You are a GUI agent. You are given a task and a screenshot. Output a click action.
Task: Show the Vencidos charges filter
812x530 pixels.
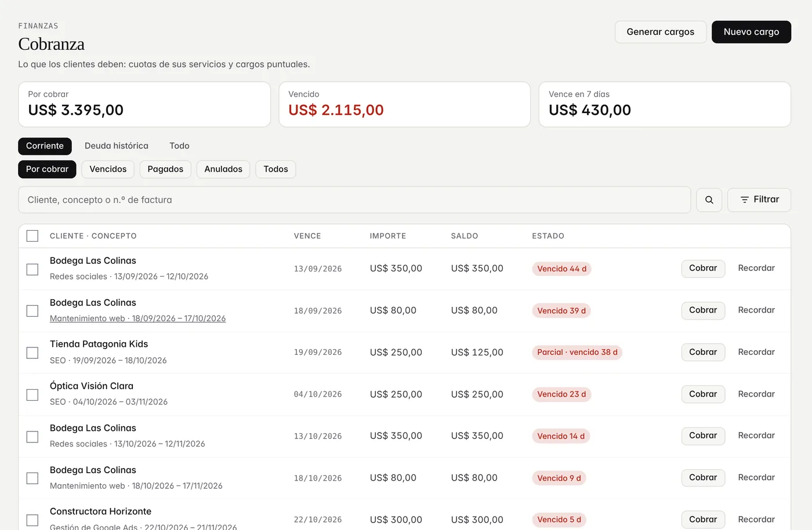coord(108,169)
